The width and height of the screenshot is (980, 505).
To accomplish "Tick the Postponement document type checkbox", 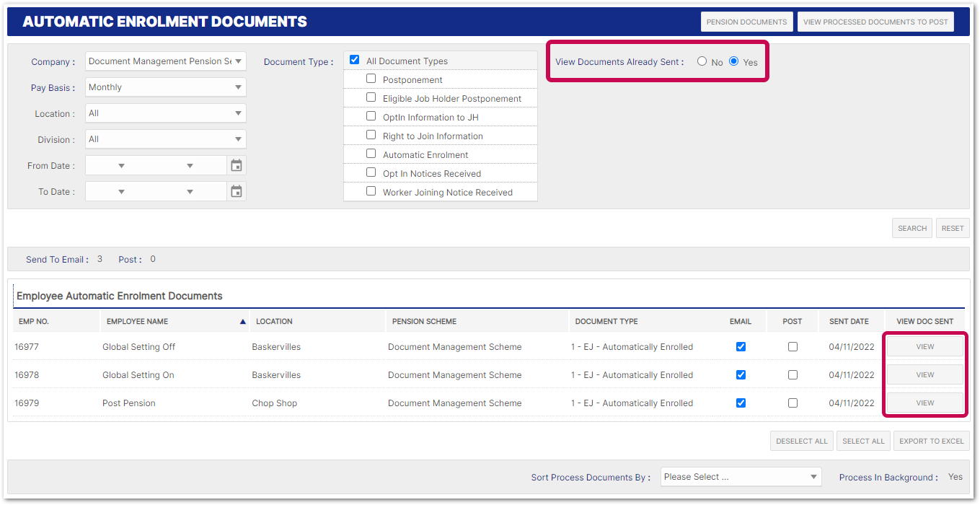I will click(x=371, y=79).
